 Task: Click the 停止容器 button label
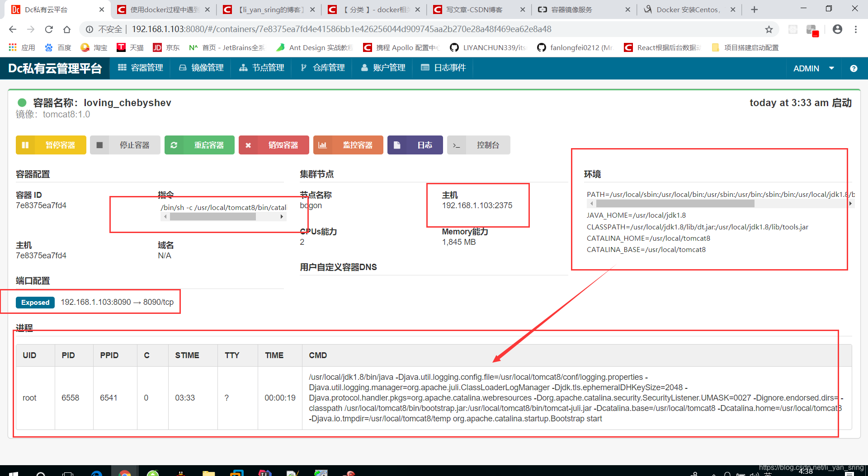pos(134,145)
